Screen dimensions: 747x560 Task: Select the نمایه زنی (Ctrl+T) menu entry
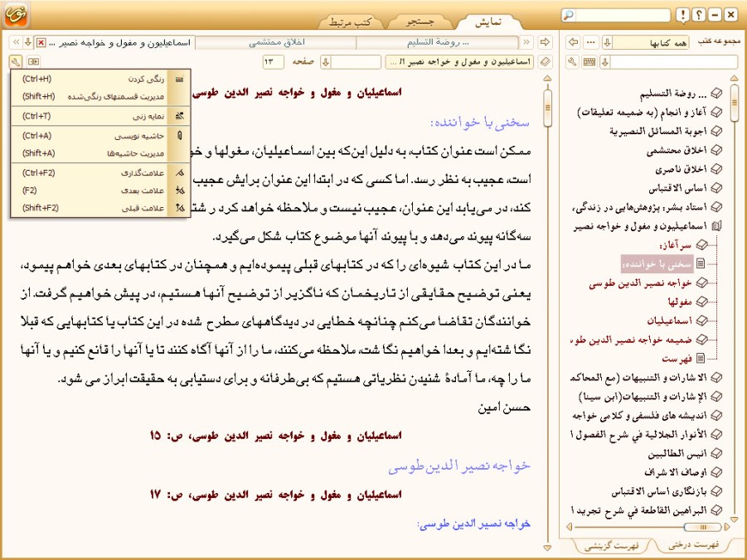[x=100, y=116]
